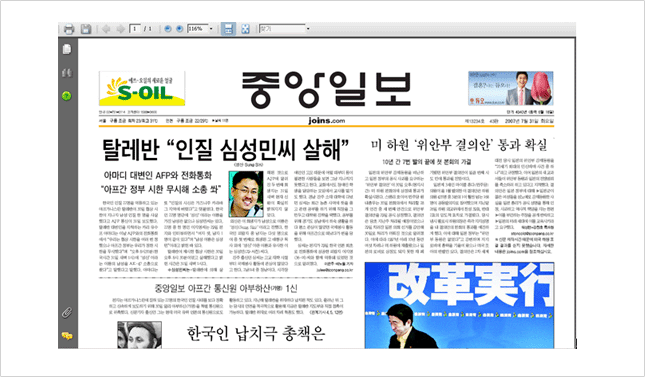Screen dimensions: 645x377
Task: Open the comments panel icon
Action: (67, 336)
